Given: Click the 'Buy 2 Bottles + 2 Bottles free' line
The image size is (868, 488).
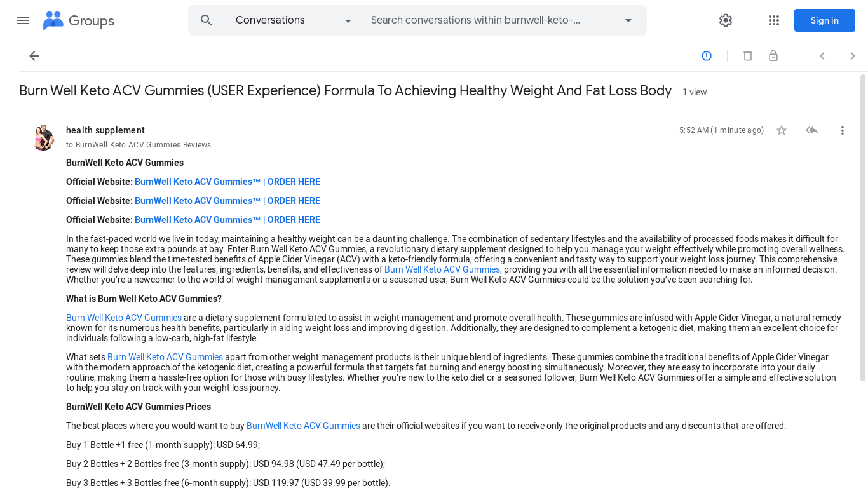Looking at the screenshot, I should pos(226,464).
